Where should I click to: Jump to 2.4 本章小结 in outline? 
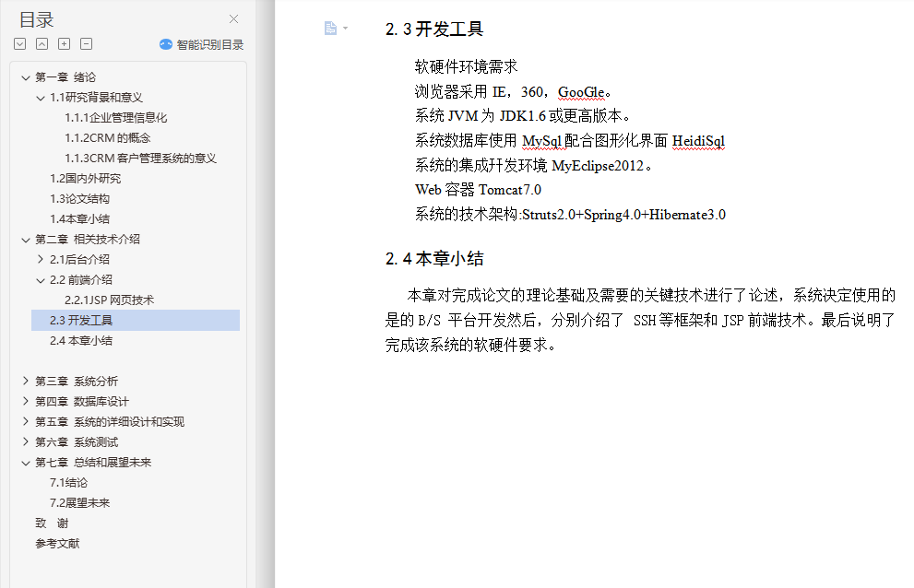(81, 341)
